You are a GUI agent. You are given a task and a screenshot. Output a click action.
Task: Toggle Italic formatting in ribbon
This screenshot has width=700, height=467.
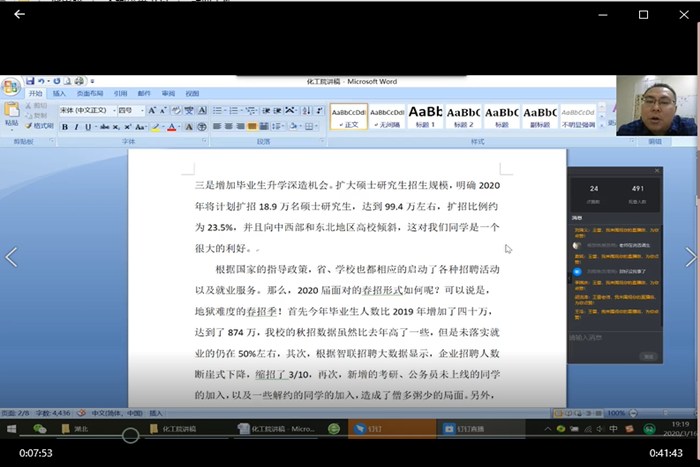(77, 127)
